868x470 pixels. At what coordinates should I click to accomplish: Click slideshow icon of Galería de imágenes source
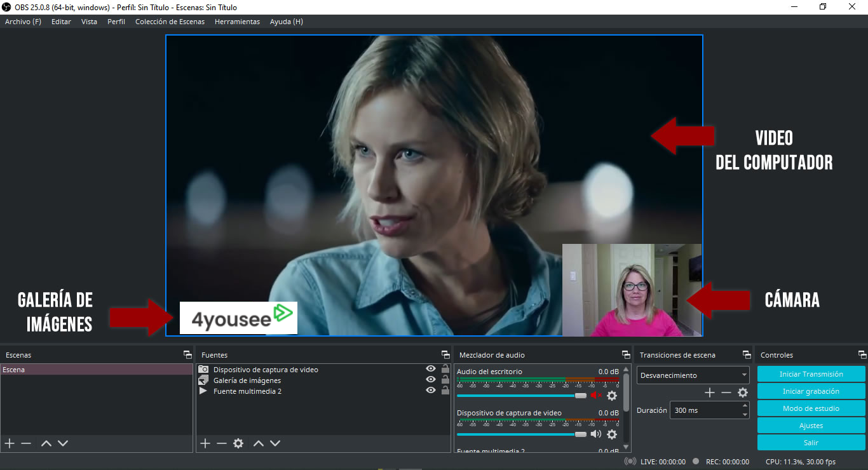coord(203,380)
